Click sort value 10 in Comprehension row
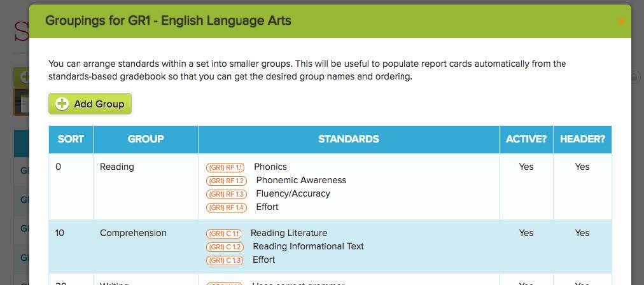Image resolution: width=644 pixels, height=285 pixels. click(x=60, y=233)
